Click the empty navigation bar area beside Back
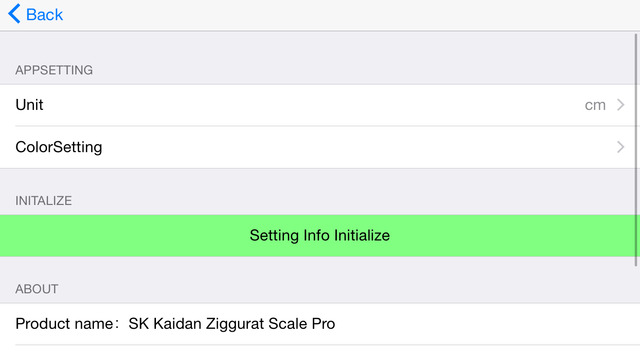The height and width of the screenshot is (360, 640). pos(351,15)
